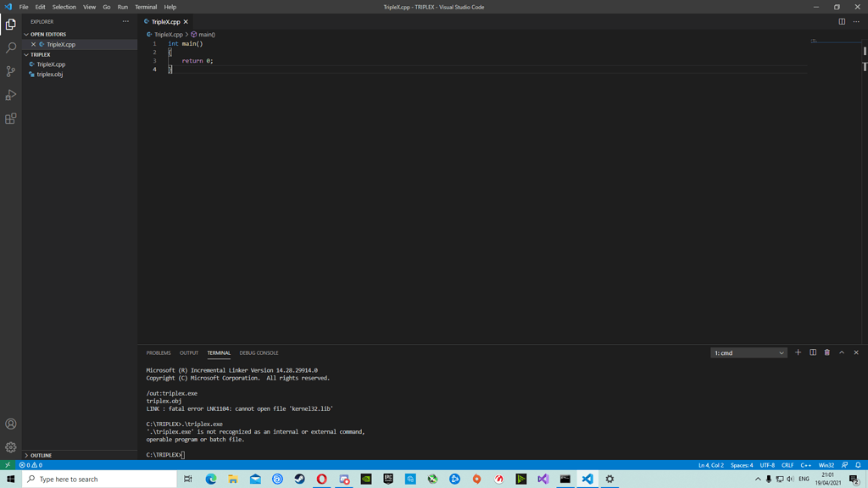This screenshot has width=868, height=488.
Task: Open the Manage gear icon
Action: coord(10,446)
